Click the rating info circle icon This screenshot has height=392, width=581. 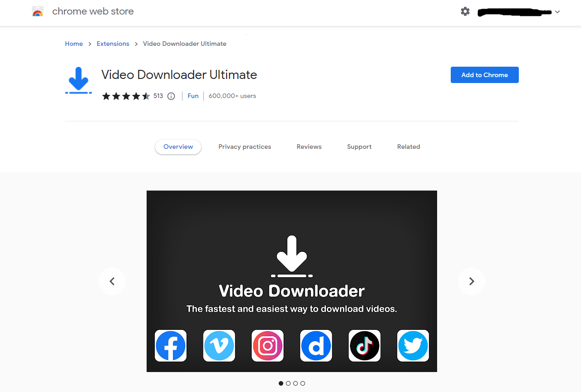pos(171,96)
